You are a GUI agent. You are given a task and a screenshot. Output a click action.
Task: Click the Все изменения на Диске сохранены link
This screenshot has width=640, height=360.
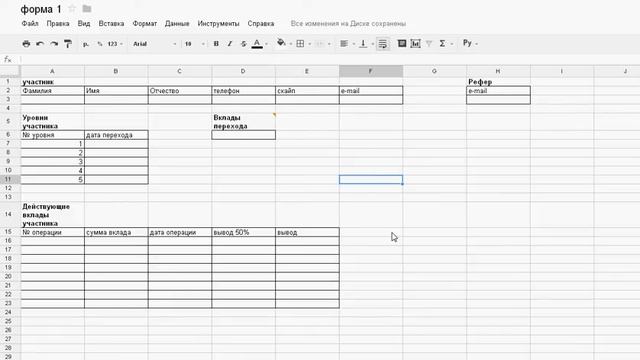pyautogui.click(x=348, y=24)
